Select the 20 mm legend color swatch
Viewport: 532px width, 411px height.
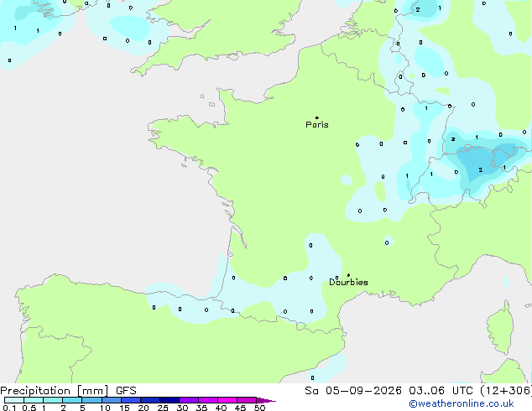(149, 400)
